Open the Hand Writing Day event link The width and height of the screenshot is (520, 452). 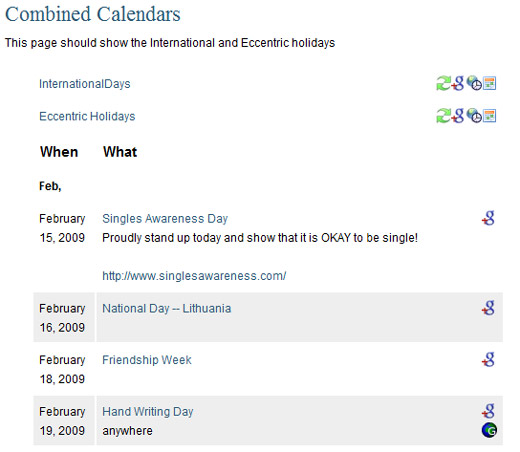pyautogui.click(x=148, y=412)
